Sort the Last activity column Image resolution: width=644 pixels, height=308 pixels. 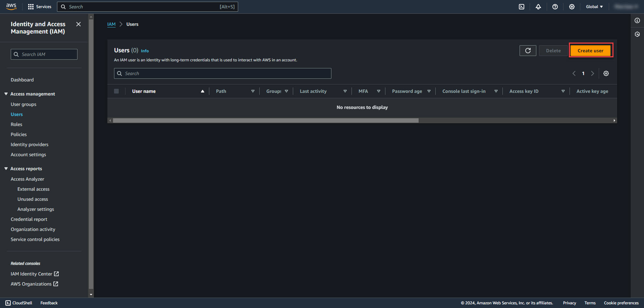click(345, 91)
